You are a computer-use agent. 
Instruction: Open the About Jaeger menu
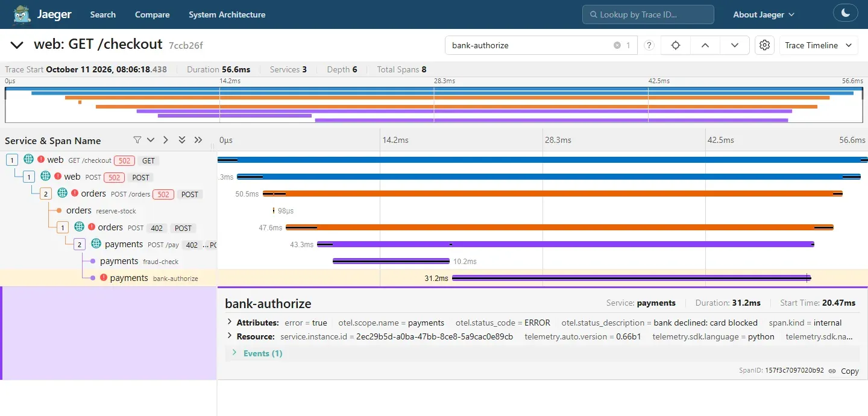click(x=764, y=14)
